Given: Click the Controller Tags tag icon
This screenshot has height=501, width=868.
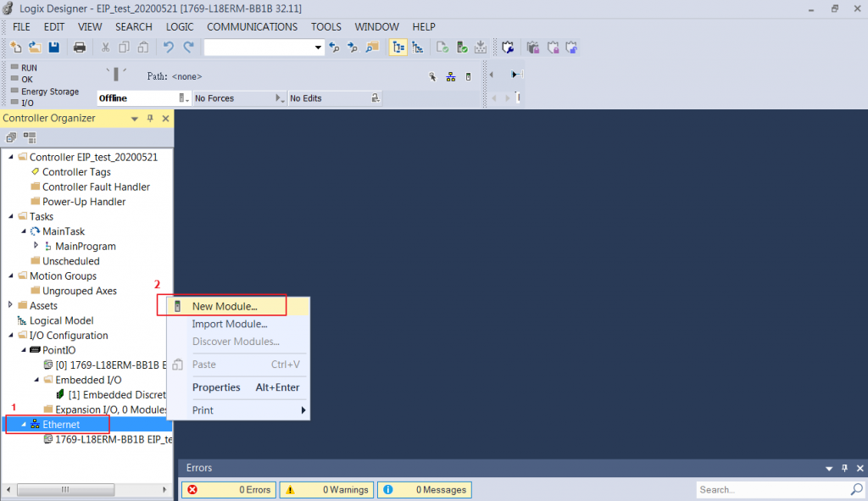Looking at the screenshot, I should [x=35, y=172].
